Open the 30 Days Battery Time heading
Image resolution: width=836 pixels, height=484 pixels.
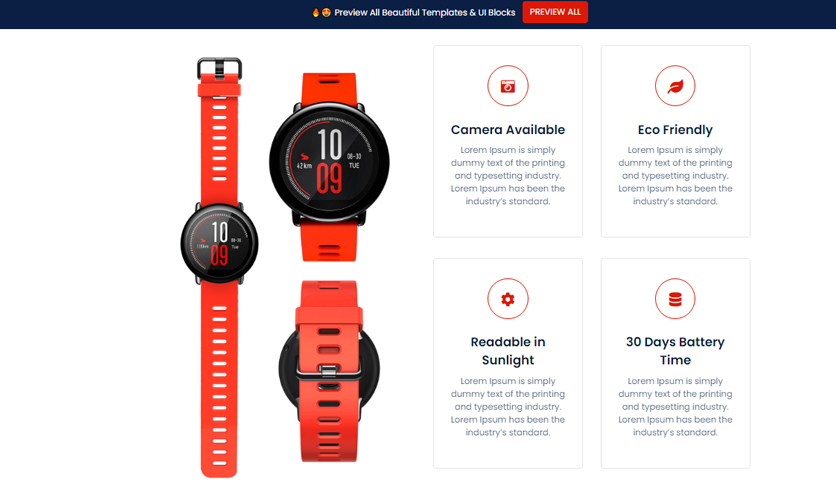[675, 351]
